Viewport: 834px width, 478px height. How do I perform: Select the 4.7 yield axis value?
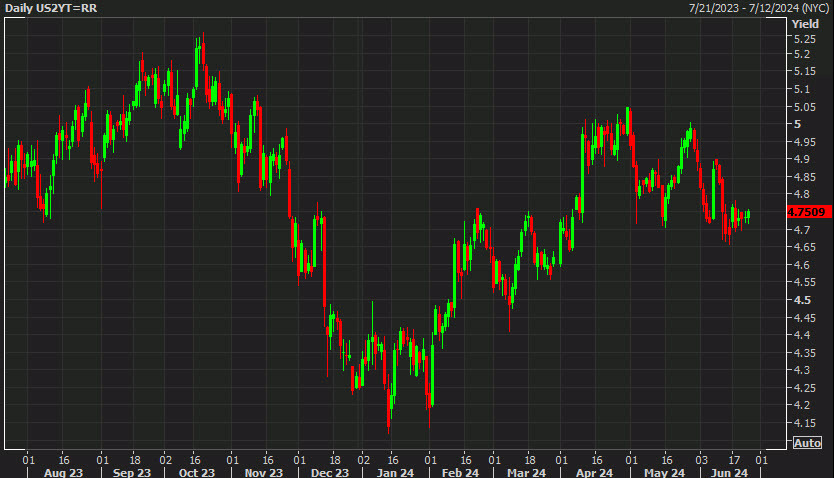point(802,230)
